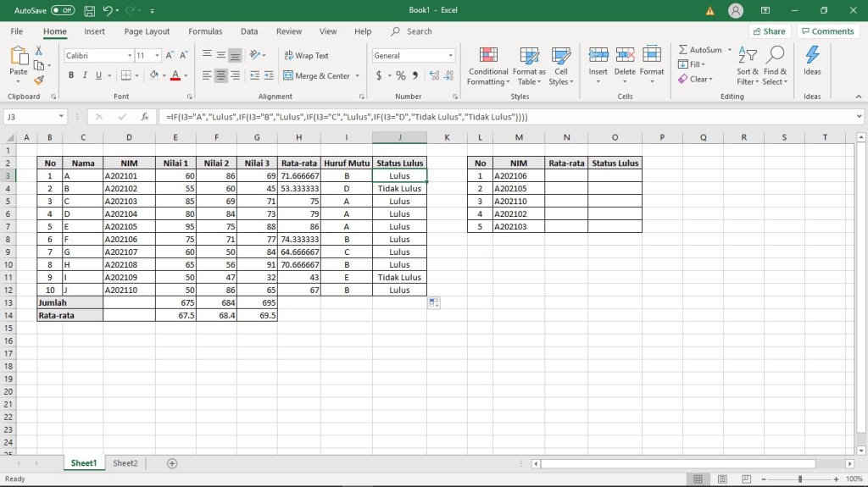
Task: Switch to the Sheet2 tab
Action: click(x=125, y=463)
